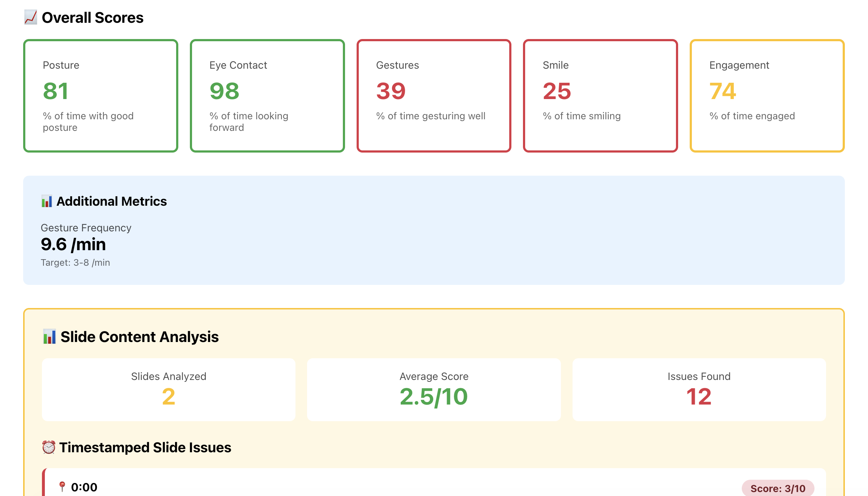Click the 9.6 /min gesture frequency value
Screen dimensions: 868x496
[x=73, y=244]
